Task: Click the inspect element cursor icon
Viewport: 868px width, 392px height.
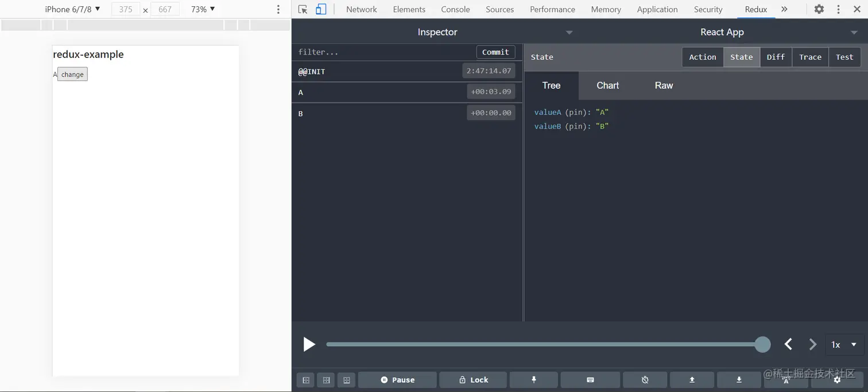Action: [x=303, y=9]
